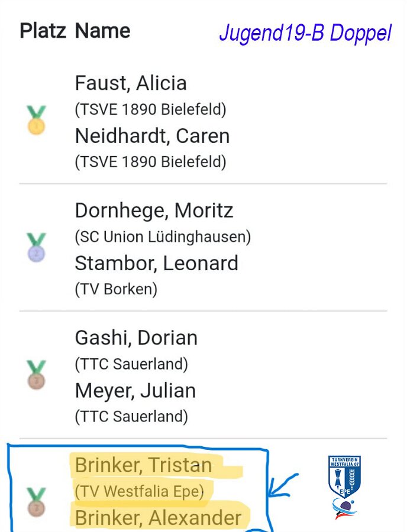Open player Faust, Alicia
Screen dimensions: 407x532
[131, 83]
